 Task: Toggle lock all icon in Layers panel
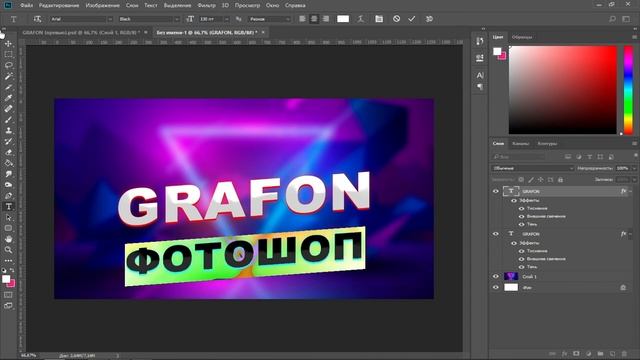[x=560, y=180]
